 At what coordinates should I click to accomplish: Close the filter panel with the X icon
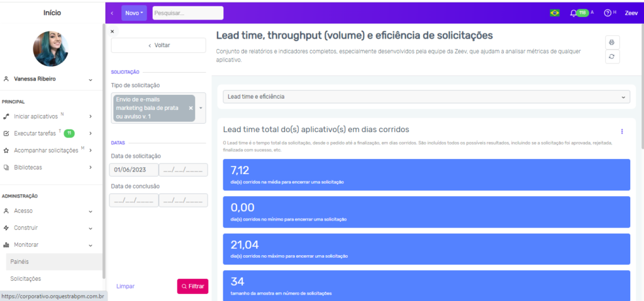click(113, 31)
